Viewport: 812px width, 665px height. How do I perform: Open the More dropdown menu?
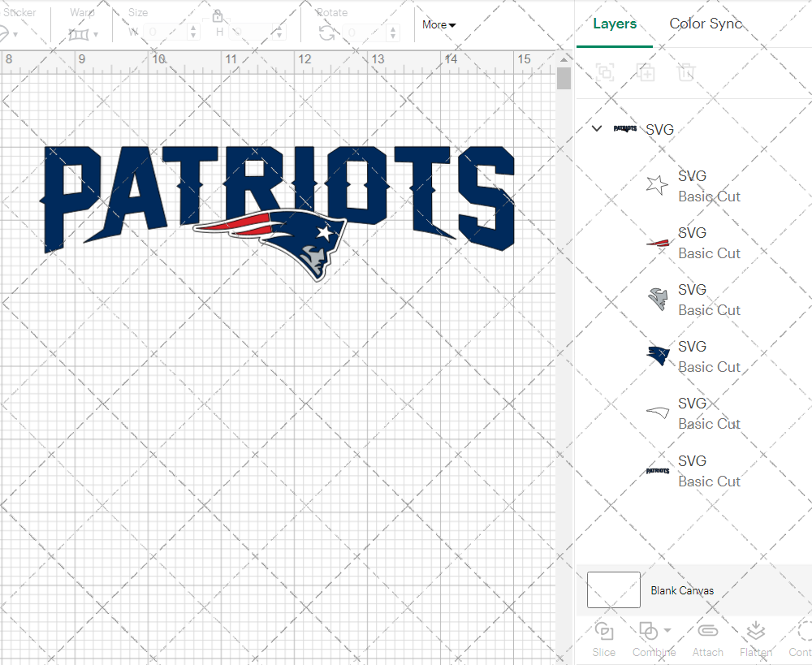tap(438, 25)
